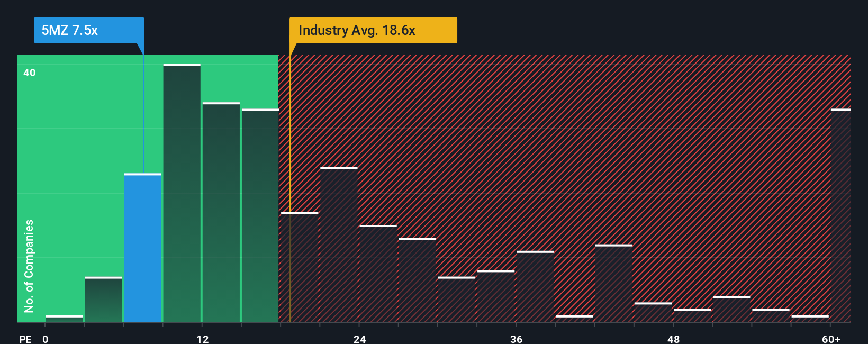Click the Industry Avg. 18.6x label
The image size is (868, 344).
click(373, 30)
